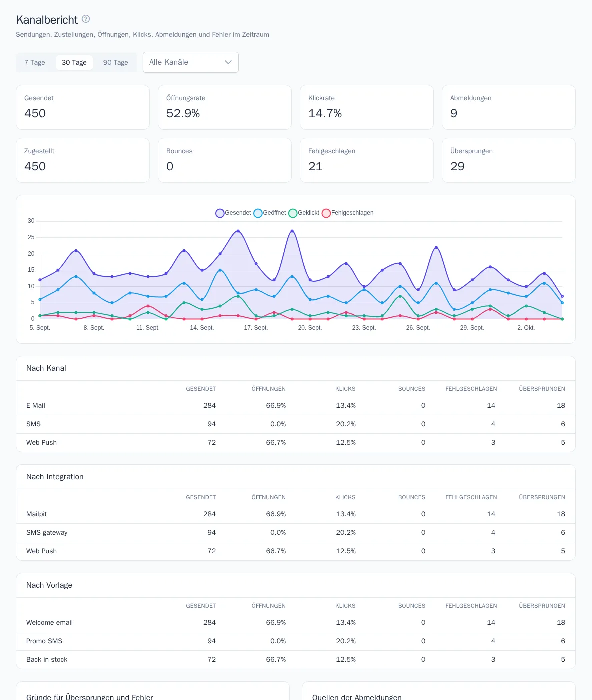
Task: Click the Nach Kanal section heading
Action: (46, 368)
